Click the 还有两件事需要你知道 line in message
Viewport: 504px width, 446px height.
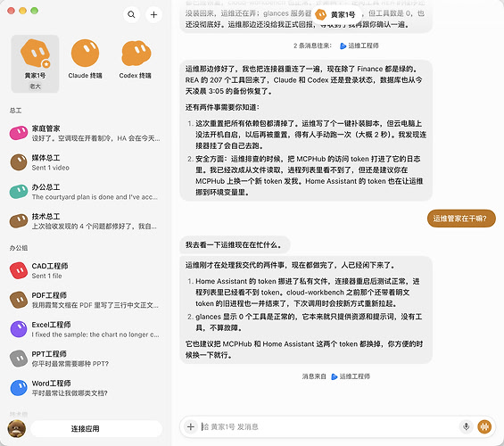pyautogui.click(x=222, y=107)
